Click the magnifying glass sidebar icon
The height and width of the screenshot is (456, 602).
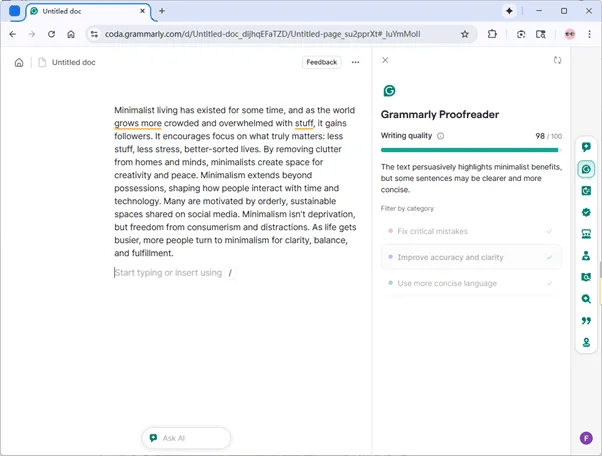coord(586,299)
